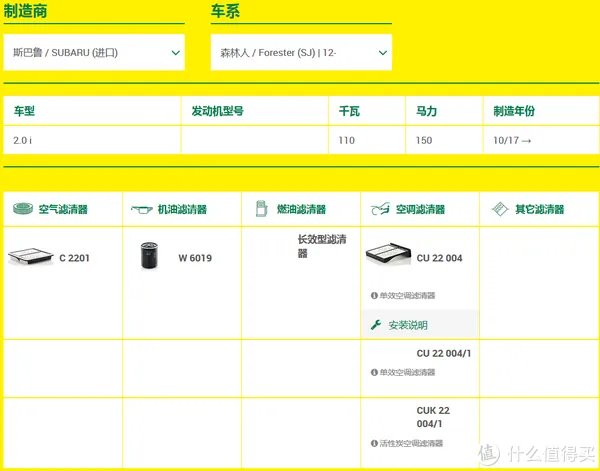Open the CU 22 004 cabin filter thumbnail
Viewport: 600px width, 471px height.
388,253
